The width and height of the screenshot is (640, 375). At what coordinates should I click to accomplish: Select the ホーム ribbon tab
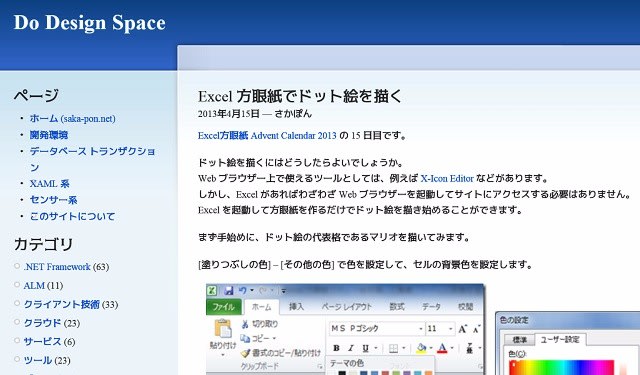click(261, 307)
